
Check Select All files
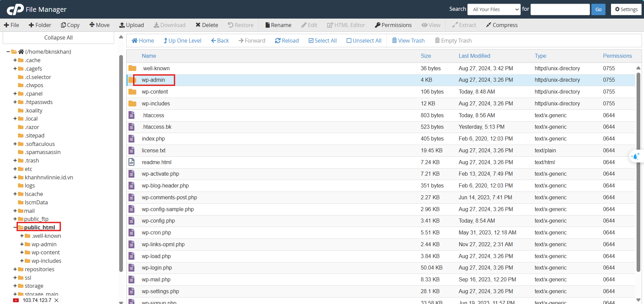(x=323, y=41)
